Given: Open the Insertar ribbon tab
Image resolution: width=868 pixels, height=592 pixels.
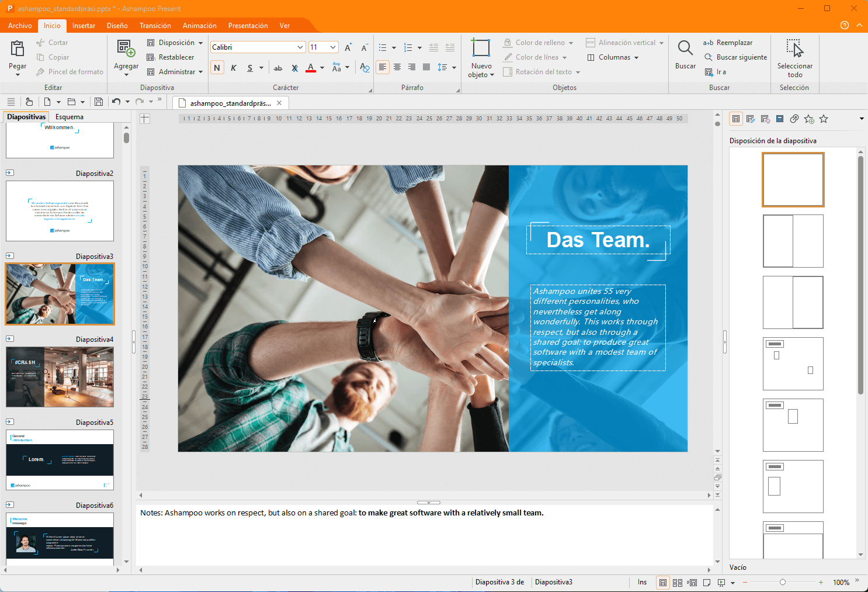Looking at the screenshot, I should (x=84, y=26).
